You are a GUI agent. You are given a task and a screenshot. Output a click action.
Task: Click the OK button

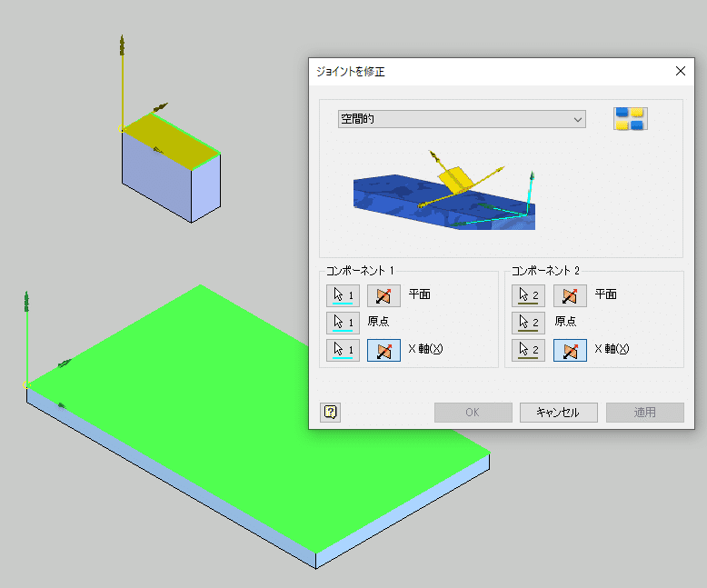pos(473,412)
